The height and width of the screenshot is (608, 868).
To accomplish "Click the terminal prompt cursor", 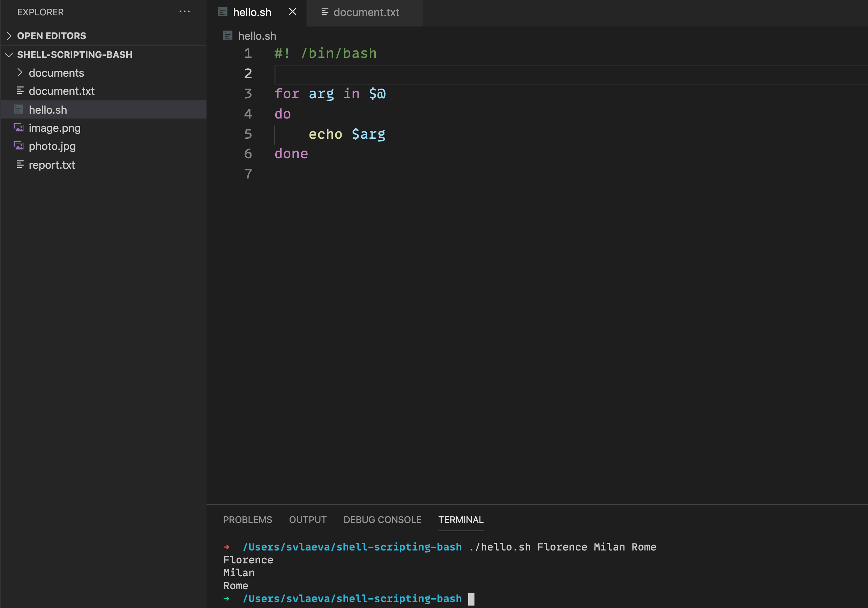I will [471, 599].
